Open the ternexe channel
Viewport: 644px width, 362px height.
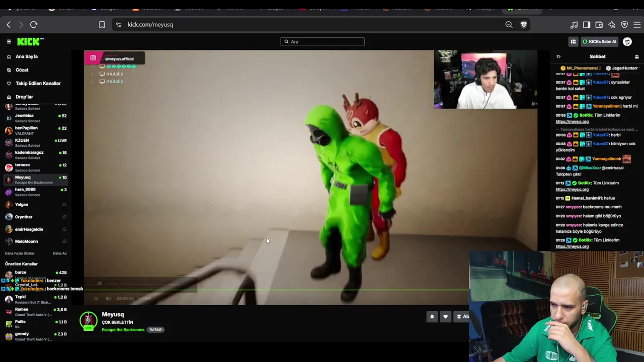[x=35, y=167]
